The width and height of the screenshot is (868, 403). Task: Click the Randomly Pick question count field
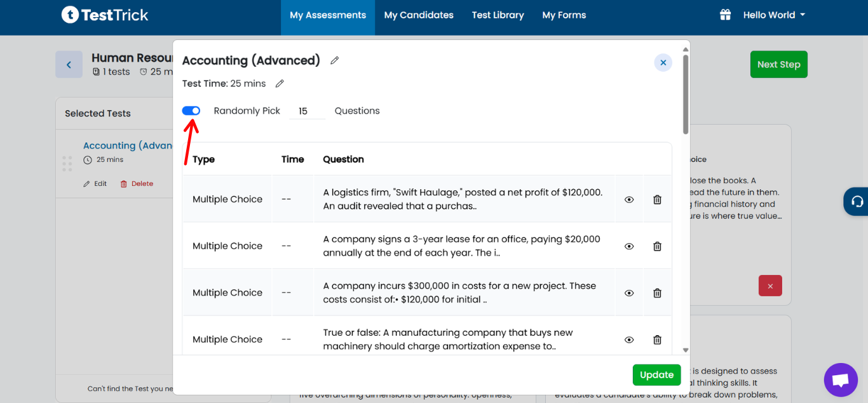click(x=307, y=111)
